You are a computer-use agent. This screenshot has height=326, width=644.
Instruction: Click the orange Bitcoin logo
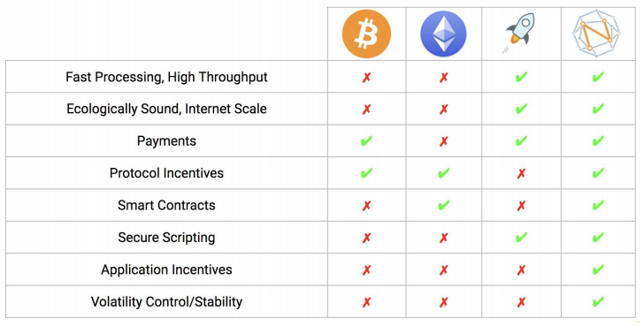click(x=366, y=34)
